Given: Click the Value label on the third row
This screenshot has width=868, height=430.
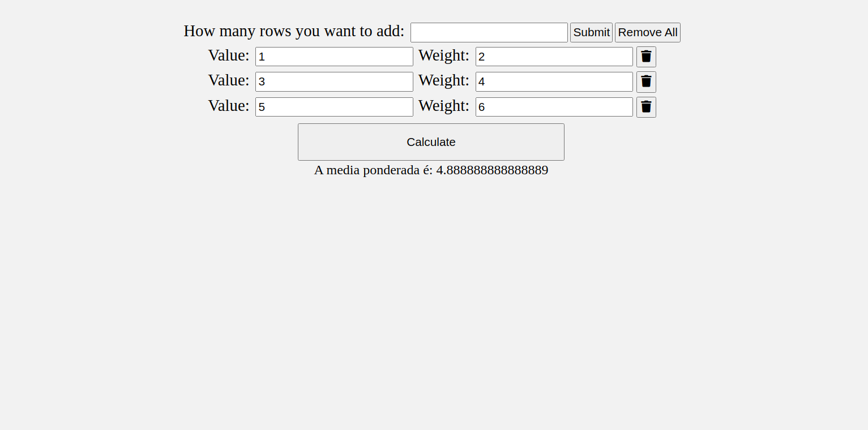Looking at the screenshot, I should pyautogui.click(x=229, y=106).
